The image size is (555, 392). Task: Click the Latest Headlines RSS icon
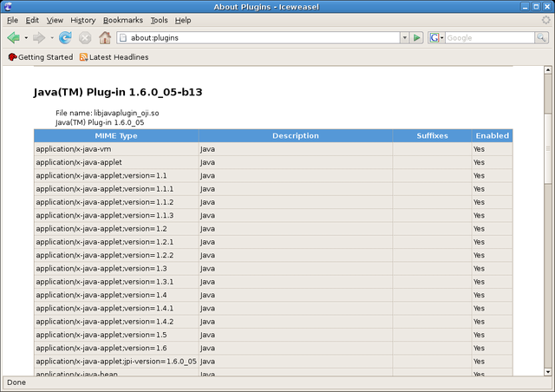point(83,57)
